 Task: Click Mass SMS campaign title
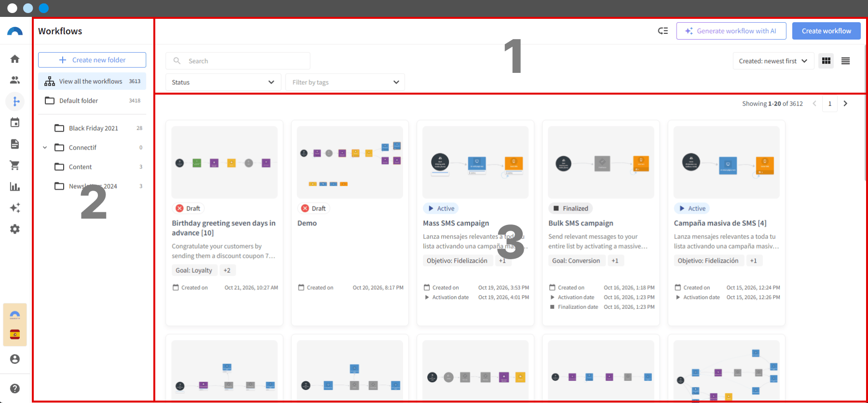click(456, 223)
